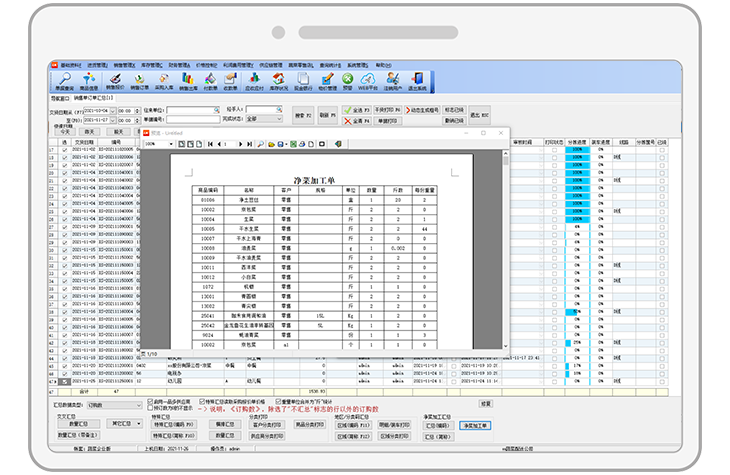This screenshot has height=475, width=730.
Task: Click the 搜索 F2 button
Action: pyautogui.click(x=303, y=115)
